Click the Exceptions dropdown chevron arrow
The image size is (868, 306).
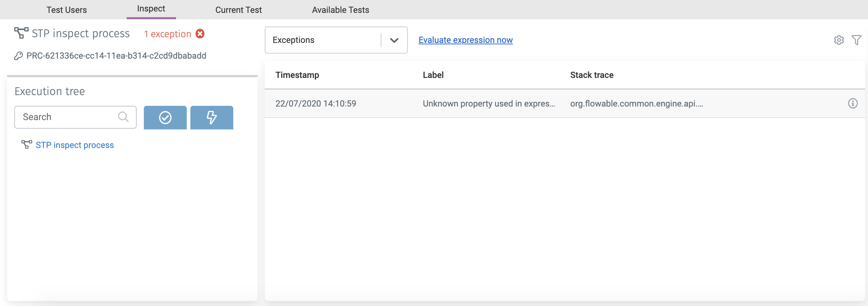[x=394, y=40]
